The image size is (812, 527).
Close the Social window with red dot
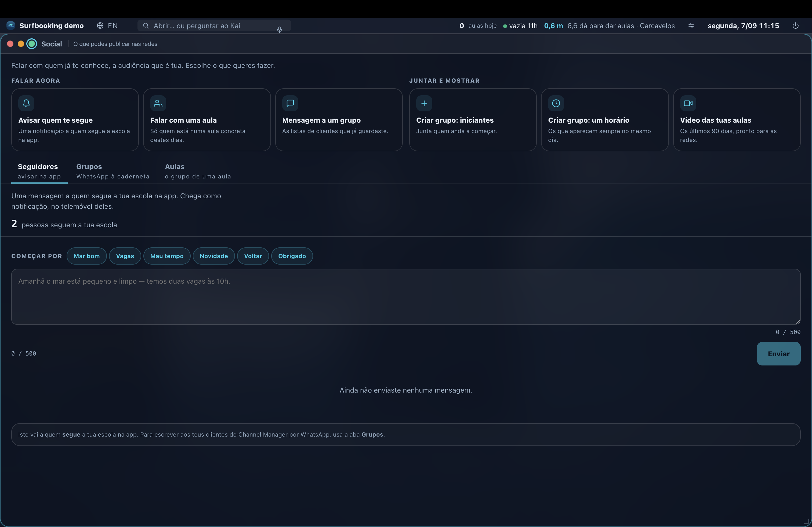pos(10,44)
